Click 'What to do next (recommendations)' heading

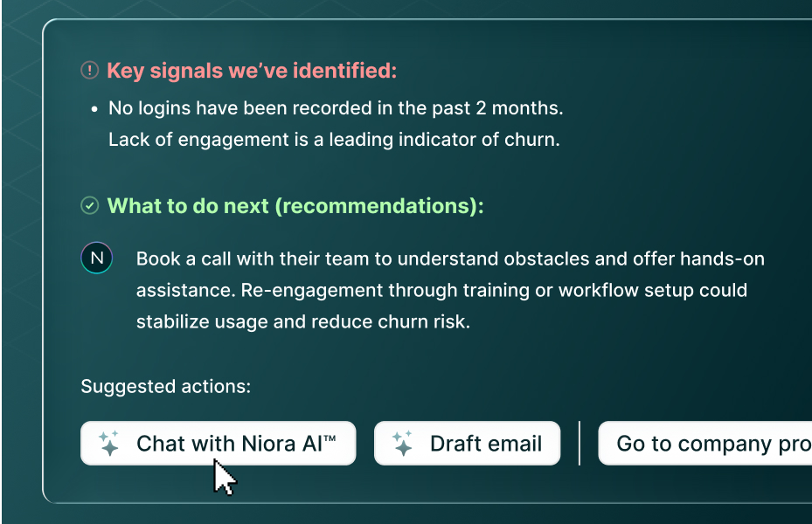(295, 206)
